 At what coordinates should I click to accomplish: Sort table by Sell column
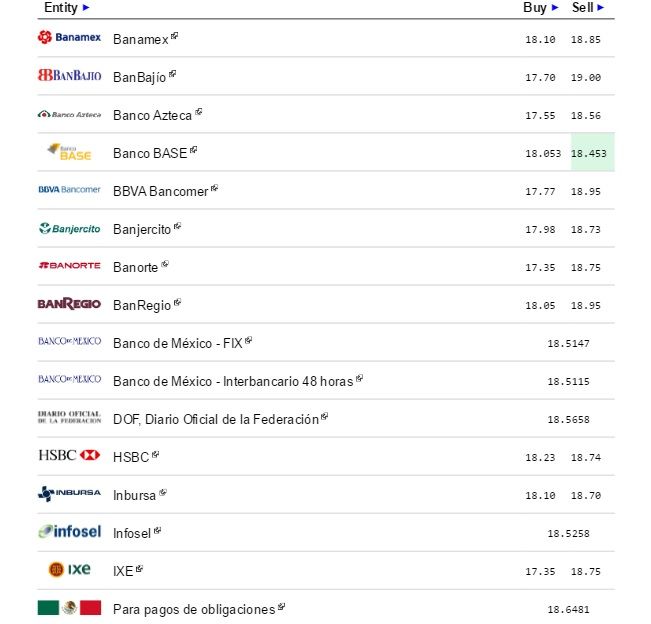(x=588, y=7)
